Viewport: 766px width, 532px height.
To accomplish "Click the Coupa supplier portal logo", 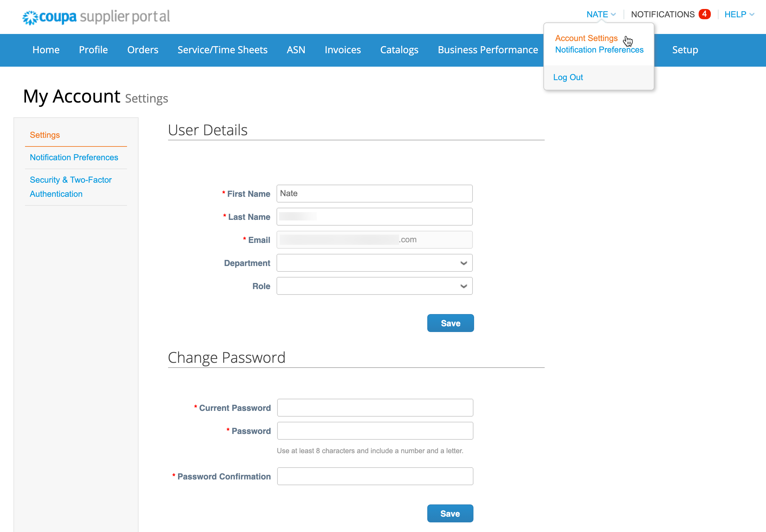I will point(96,17).
